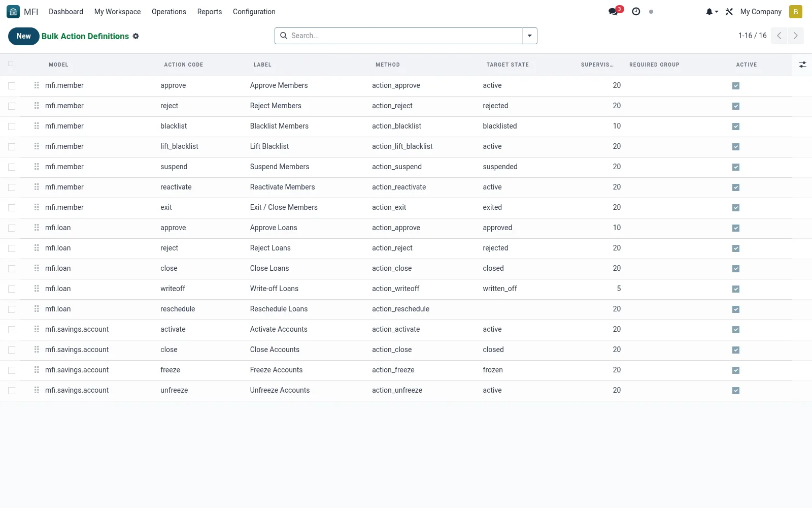Click drag handle of Reschedule Loans row
This screenshot has height=508, width=812.
(37, 309)
